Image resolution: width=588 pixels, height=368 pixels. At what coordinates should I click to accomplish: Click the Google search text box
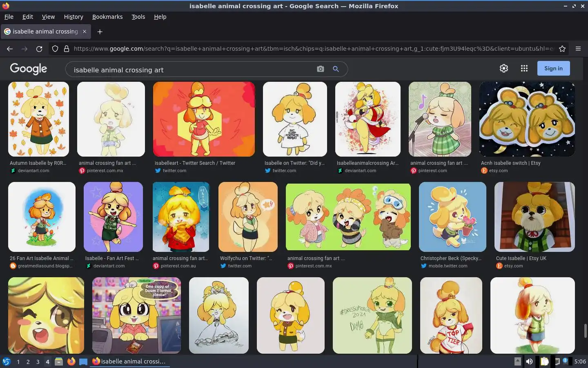click(x=192, y=70)
